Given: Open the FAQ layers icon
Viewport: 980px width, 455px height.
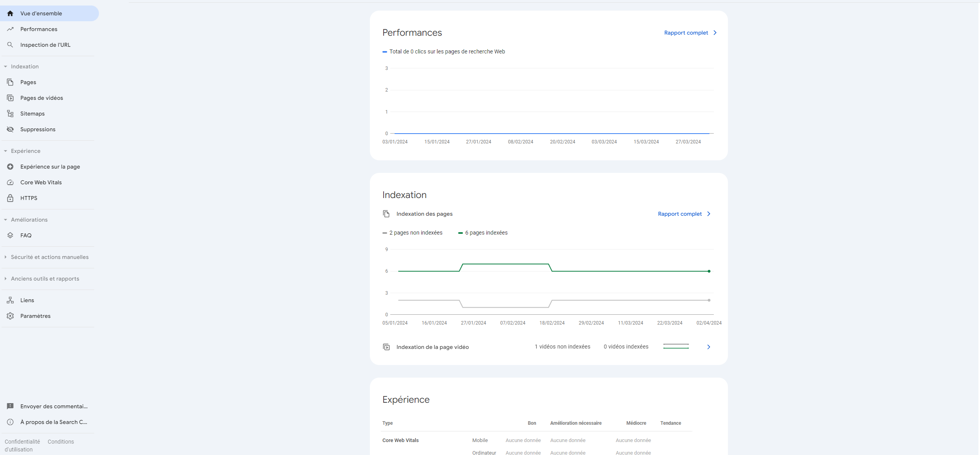Looking at the screenshot, I should tap(10, 235).
